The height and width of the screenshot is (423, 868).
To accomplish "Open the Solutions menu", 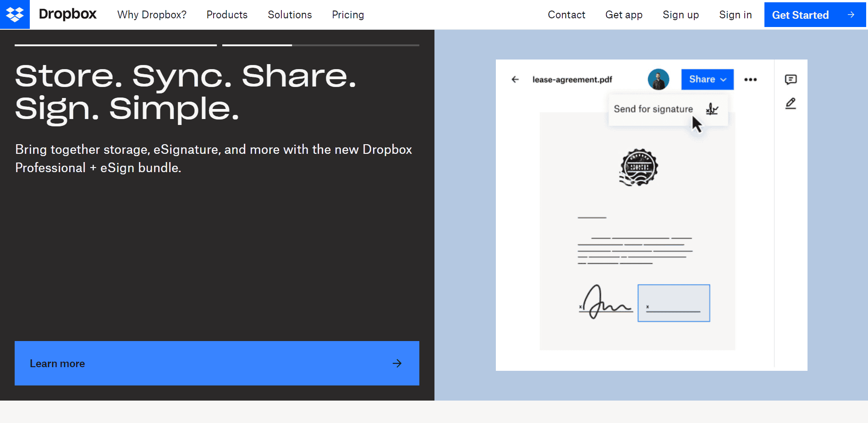I will tap(290, 15).
